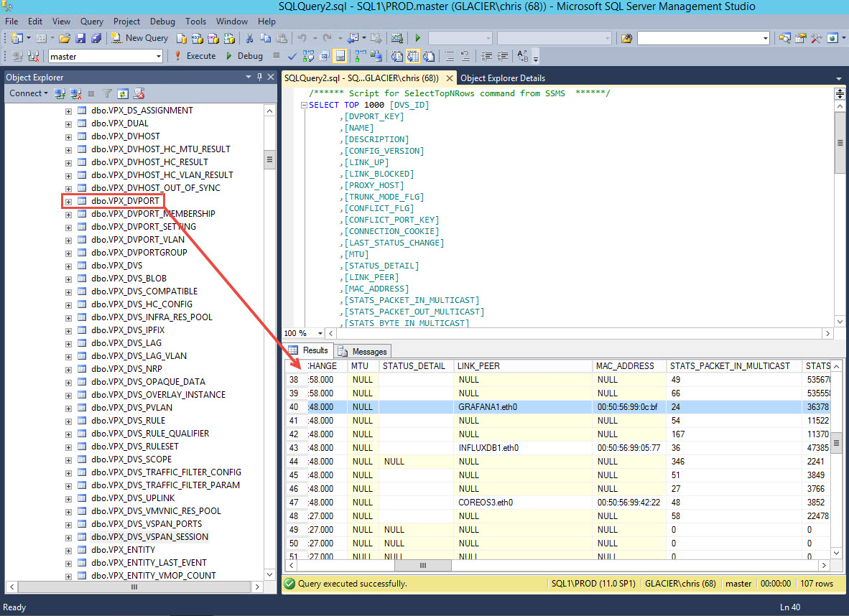Toggle Object Explorer auto-hide pin

[x=259, y=77]
